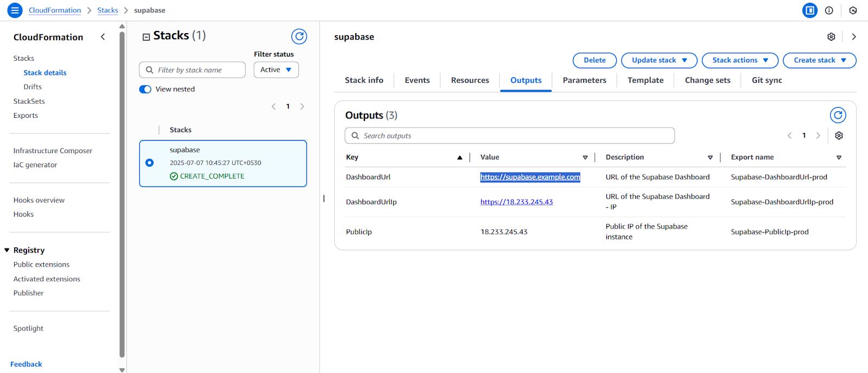Screen dimensions: 868x373
Task: Switch to the Resources tab
Action: tap(470, 80)
